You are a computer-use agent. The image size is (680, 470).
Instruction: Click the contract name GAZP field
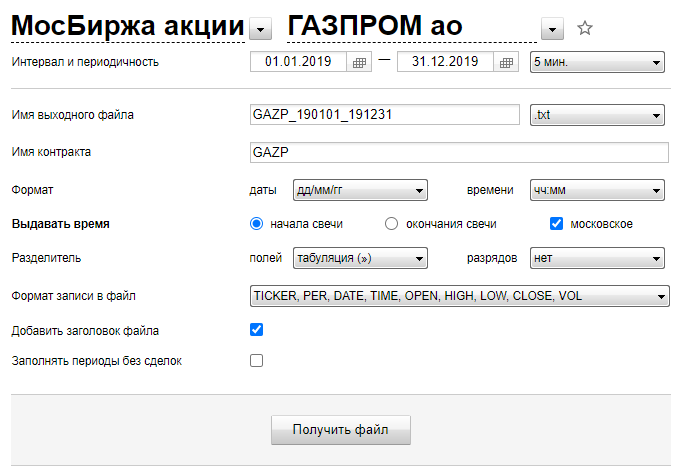coord(458,152)
